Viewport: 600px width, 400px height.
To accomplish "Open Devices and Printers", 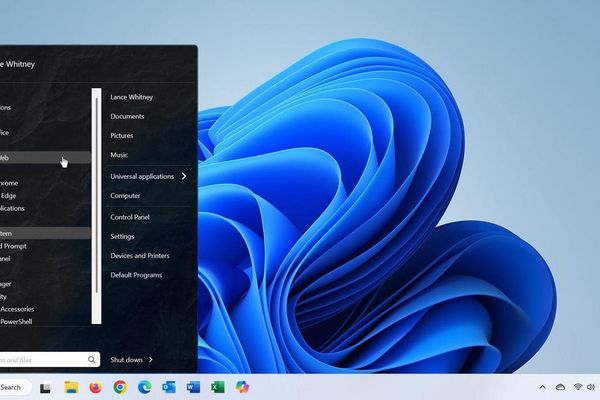I will (140, 256).
